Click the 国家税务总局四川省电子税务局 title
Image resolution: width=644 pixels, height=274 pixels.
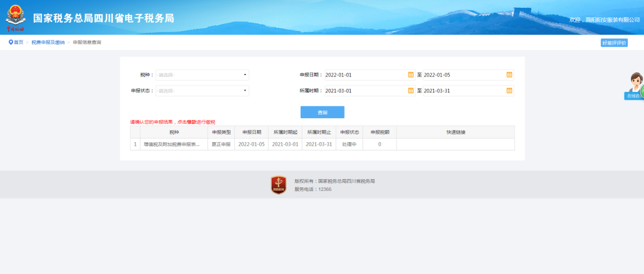pos(104,19)
